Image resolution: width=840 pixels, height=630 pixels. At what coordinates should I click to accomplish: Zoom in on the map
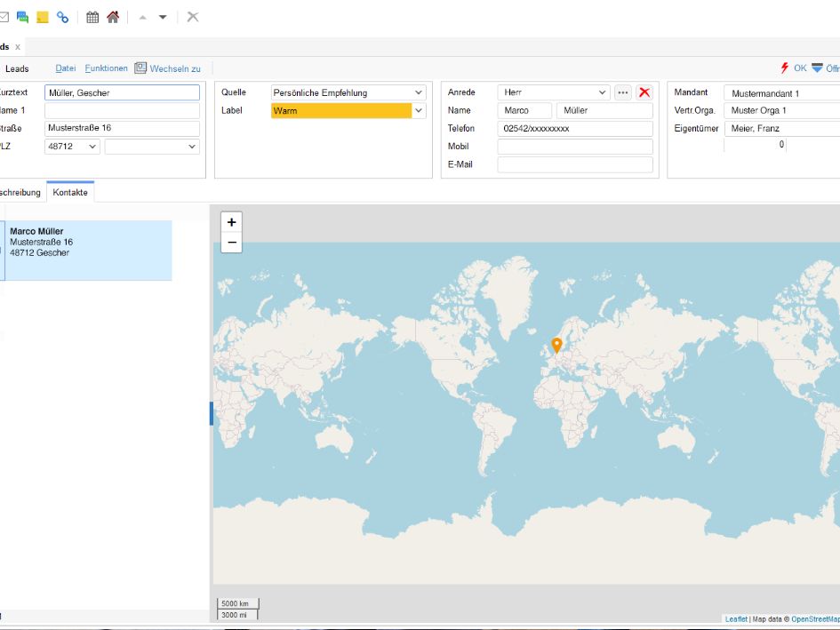tap(231, 222)
